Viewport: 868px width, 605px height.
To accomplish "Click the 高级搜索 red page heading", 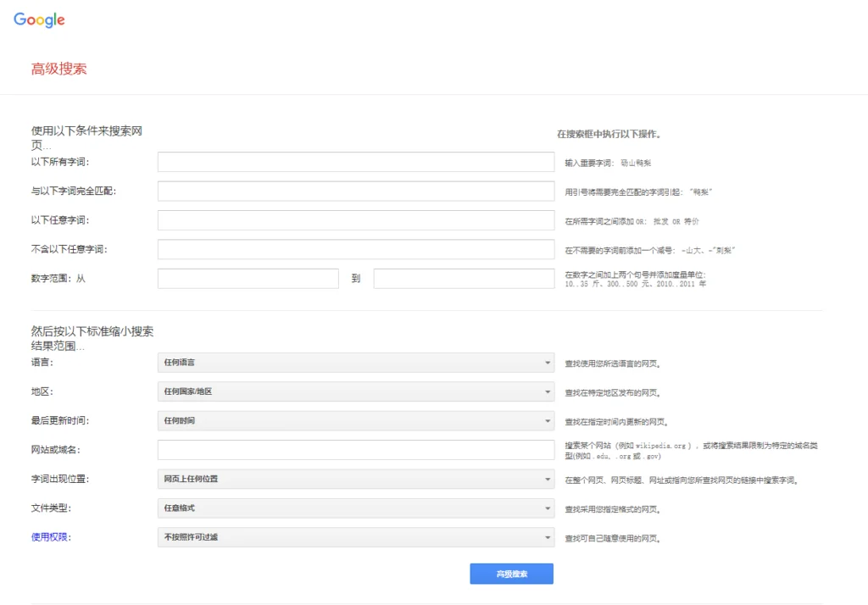I will point(58,69).
